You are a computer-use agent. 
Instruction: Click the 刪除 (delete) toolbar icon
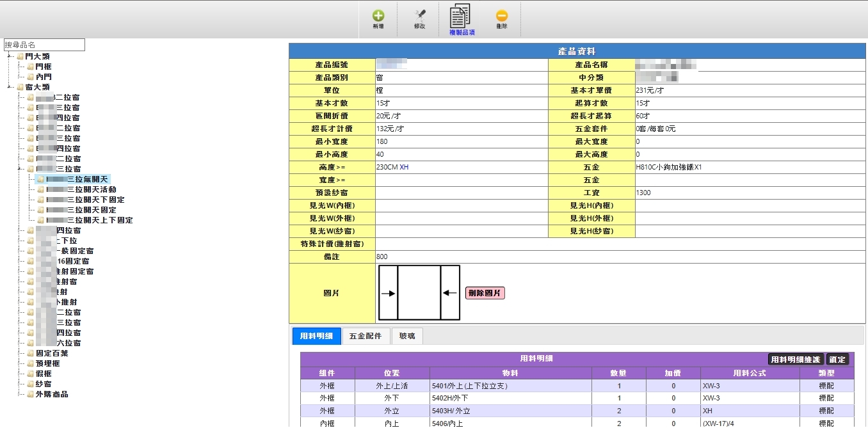502,16
